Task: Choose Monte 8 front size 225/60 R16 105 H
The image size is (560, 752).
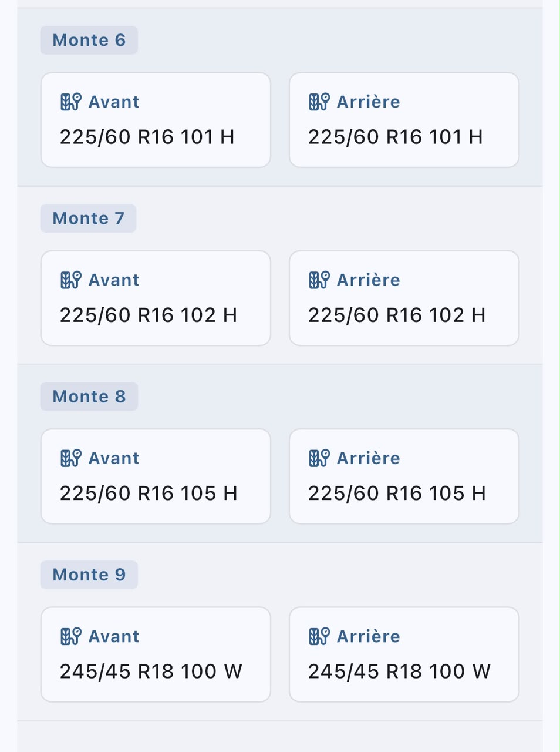Action: [149, 493]
